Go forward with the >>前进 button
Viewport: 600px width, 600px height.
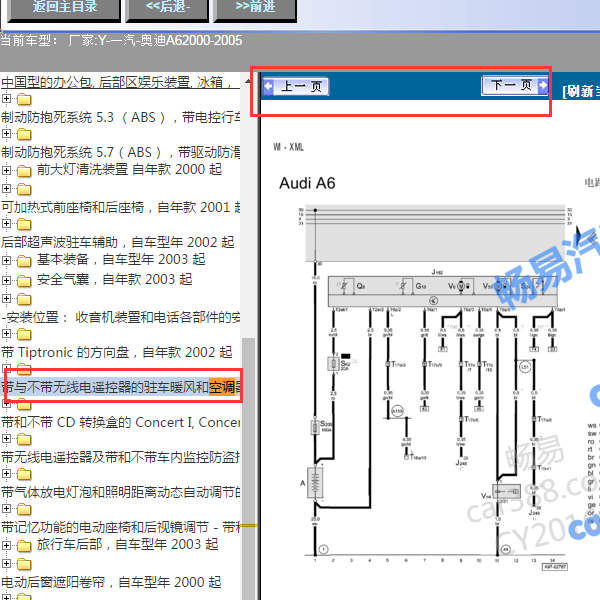(255, 8)
